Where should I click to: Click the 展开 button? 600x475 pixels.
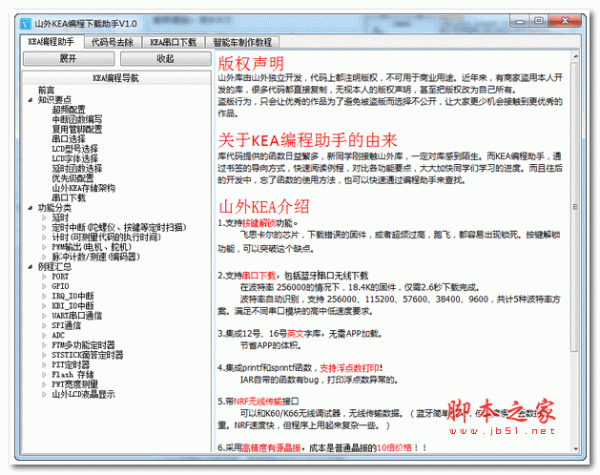pos(68,59)
